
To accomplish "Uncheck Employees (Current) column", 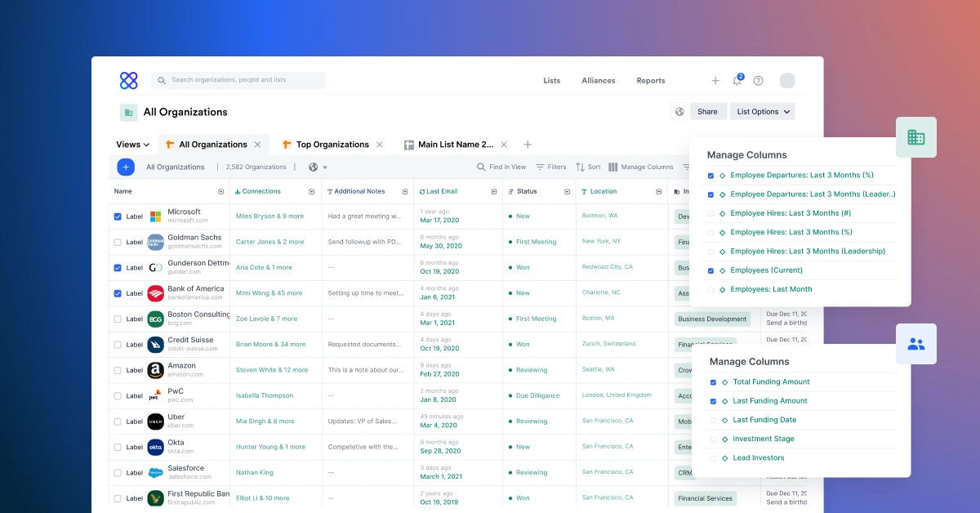I will point(710,270).
